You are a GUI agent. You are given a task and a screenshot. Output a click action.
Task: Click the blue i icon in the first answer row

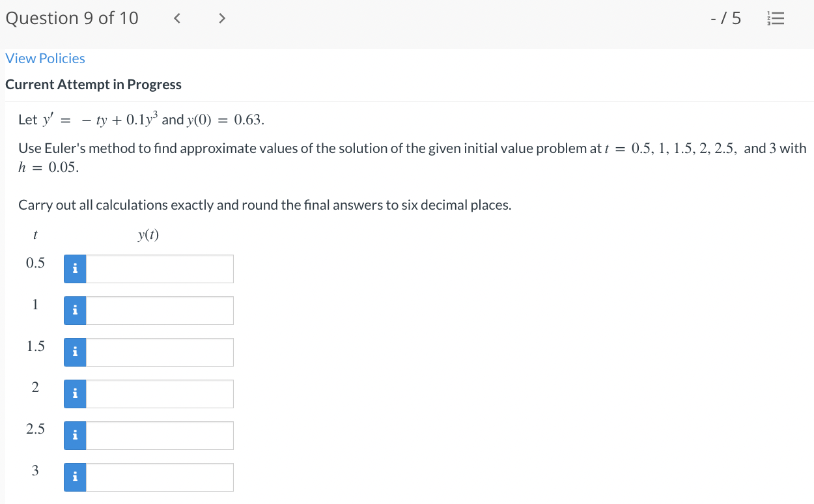click(74, 268)
